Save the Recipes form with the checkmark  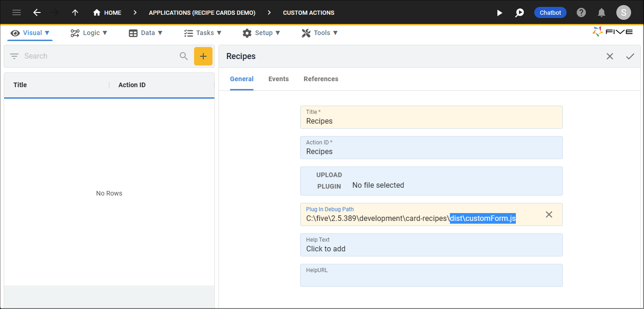(630, 56)
